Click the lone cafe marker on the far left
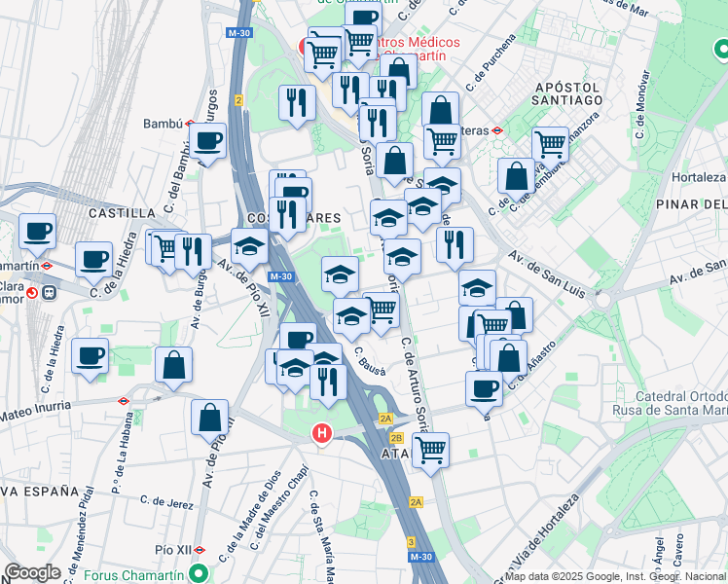Screen dimensions: 728x584 pos(38,233)
